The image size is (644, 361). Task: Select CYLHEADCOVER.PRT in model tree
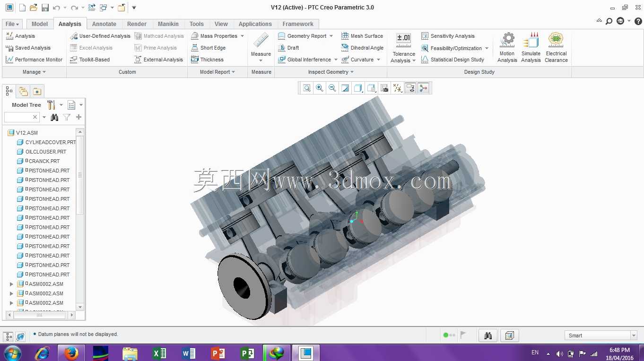(x=46, y=142)
